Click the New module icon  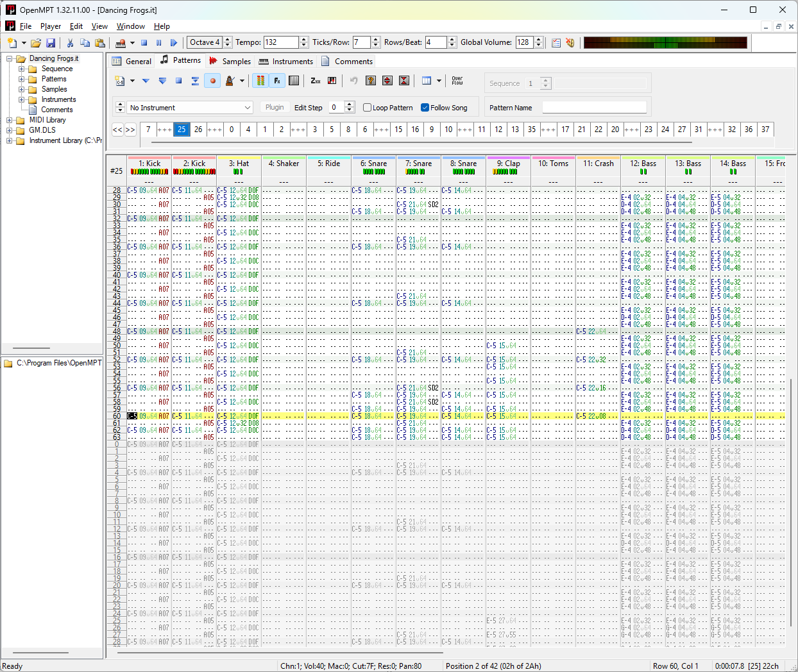[x=12, y=43]
